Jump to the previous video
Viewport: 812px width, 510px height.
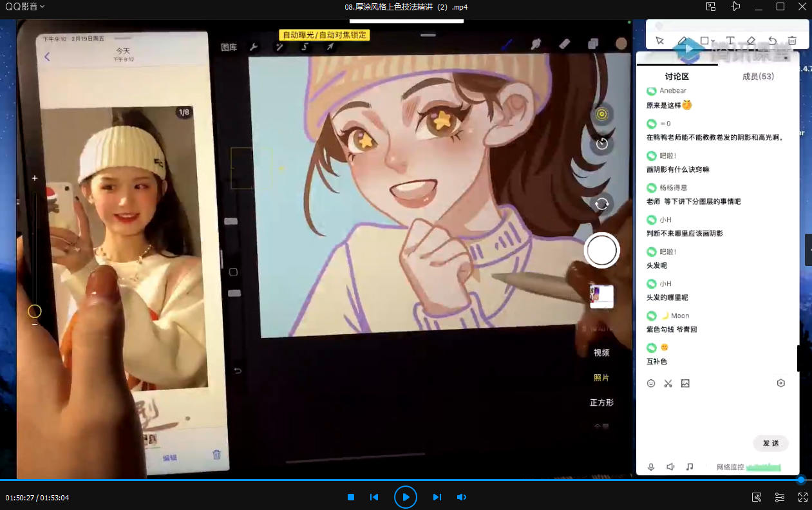coord(374,497)
